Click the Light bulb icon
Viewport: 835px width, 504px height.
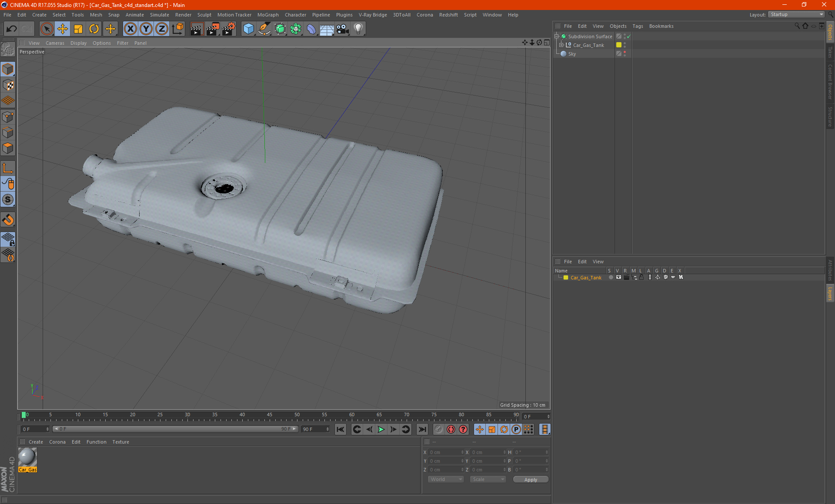pyautogui.click(x=358, y=29)
